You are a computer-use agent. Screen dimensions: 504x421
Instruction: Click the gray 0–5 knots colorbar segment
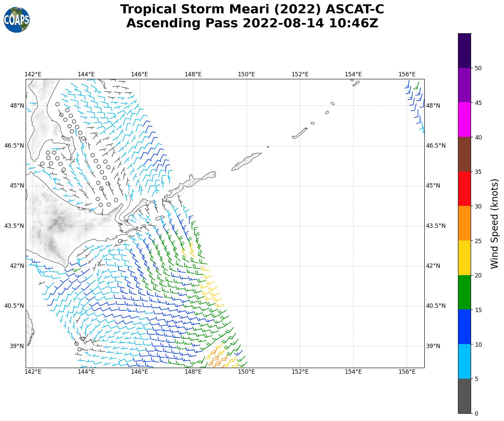(465, 396)
